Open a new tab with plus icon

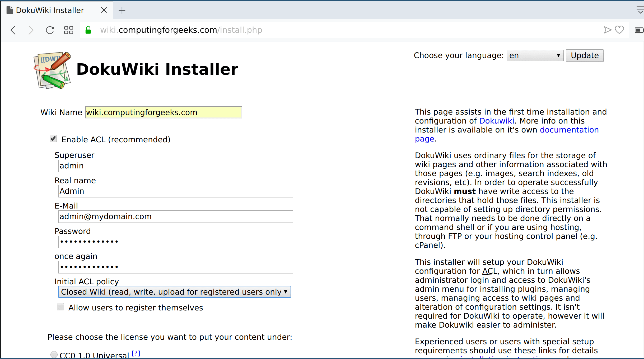tap(122, 11)
